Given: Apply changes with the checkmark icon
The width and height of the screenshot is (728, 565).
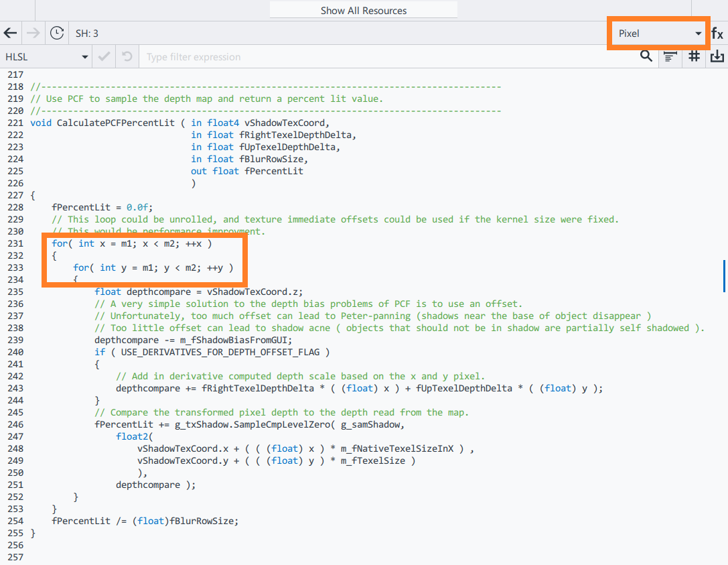Looking at the screenshot, I should pos(103,57).
